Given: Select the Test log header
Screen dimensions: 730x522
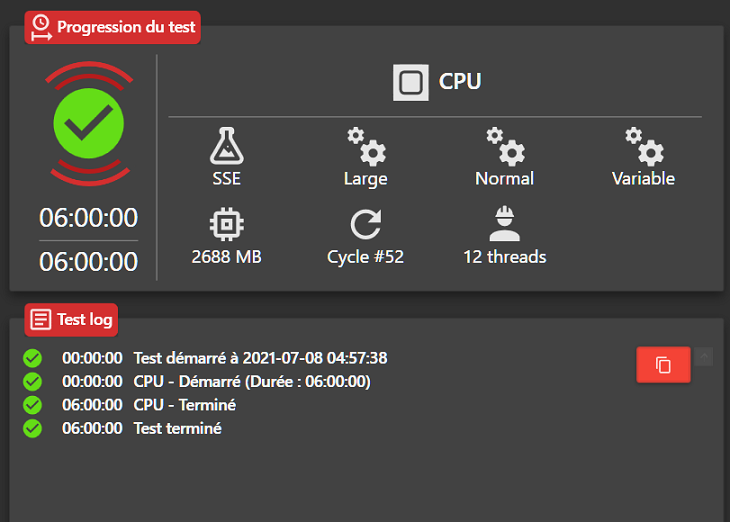Looking at the screenshot, I should click(71, 320).
